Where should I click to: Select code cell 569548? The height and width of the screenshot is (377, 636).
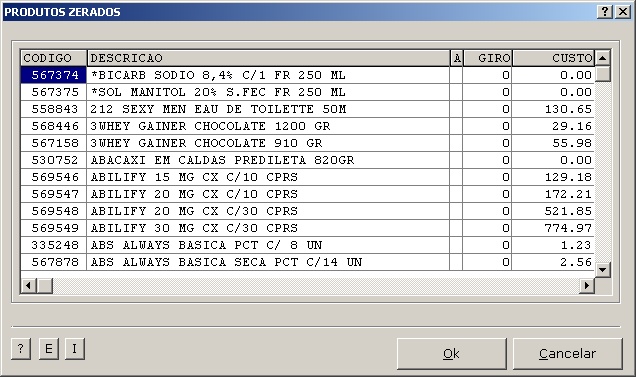[x=54, y=211]
